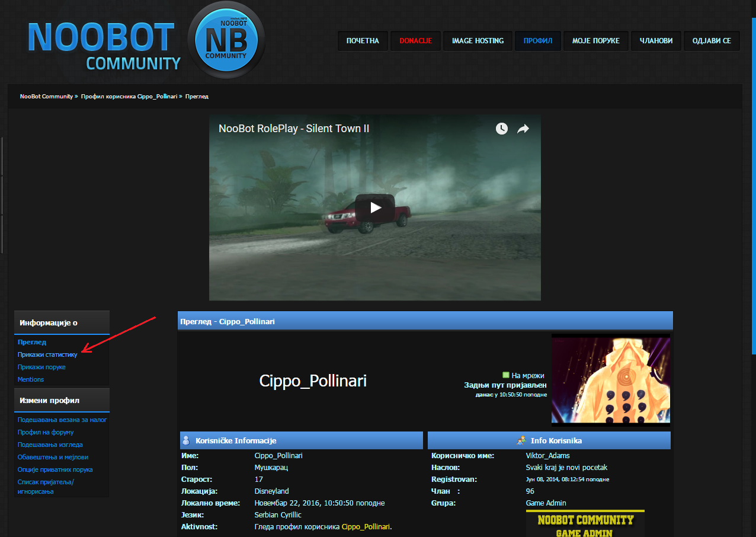Click NooBot Community breadcrumb link

pyautogui.click(x=46, y=96)
